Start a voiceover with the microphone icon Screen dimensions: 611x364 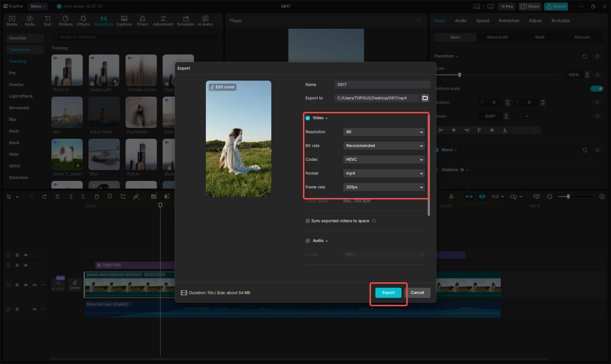tap(451, 197)
